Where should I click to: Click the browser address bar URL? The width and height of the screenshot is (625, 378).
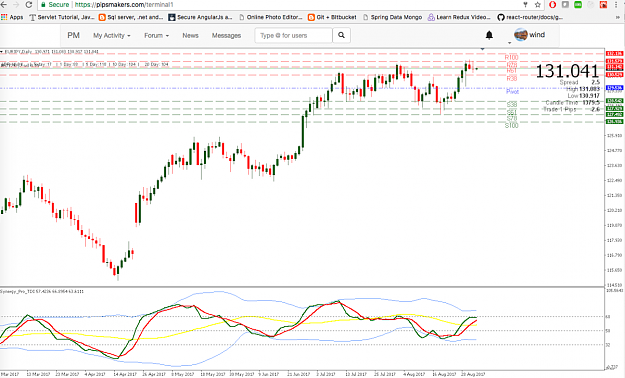(124, 5)
